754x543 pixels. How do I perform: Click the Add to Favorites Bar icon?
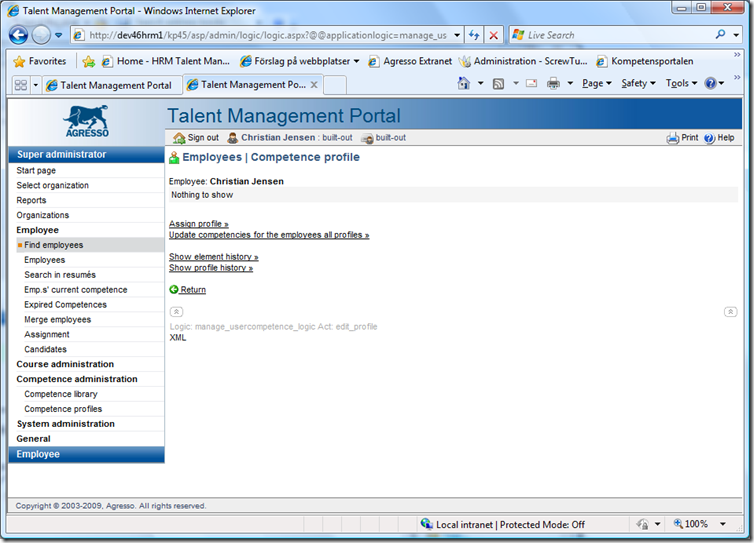[88, 61]
